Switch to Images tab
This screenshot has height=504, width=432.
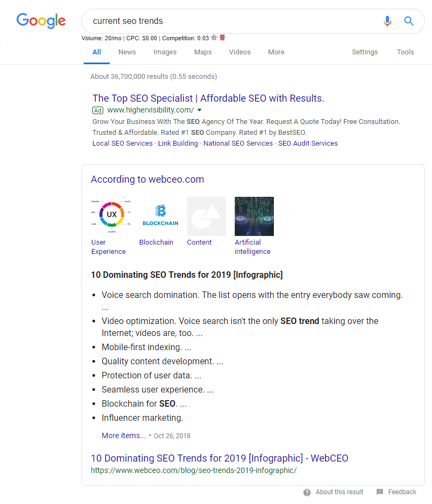pos(165,52)
